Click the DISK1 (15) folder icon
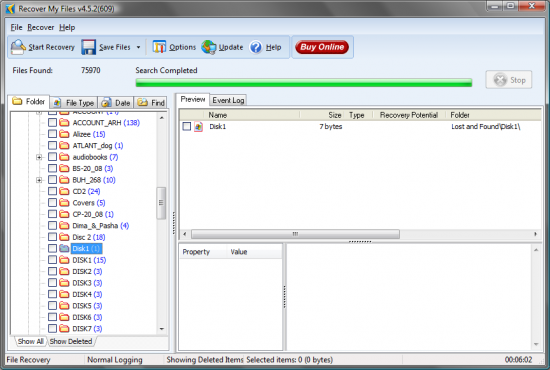550x370 pixels. point(64,260)
